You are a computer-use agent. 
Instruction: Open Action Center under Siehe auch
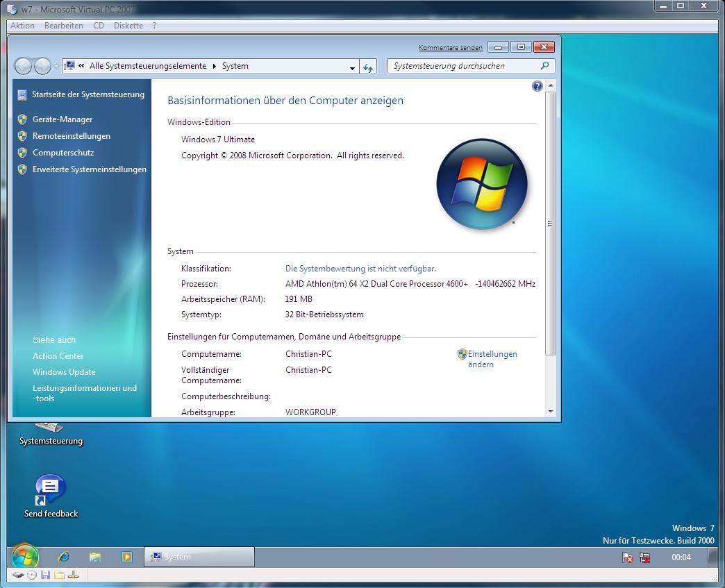pos(58,356)
